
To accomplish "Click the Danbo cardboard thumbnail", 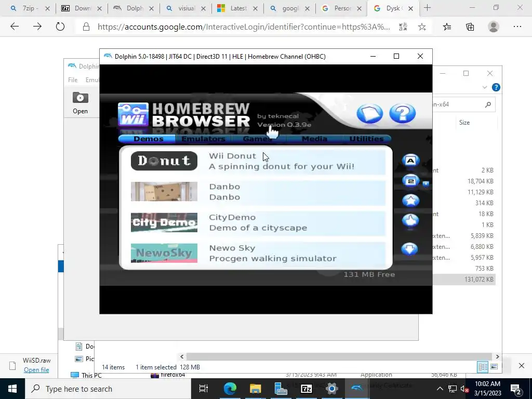I will point(164,191).
